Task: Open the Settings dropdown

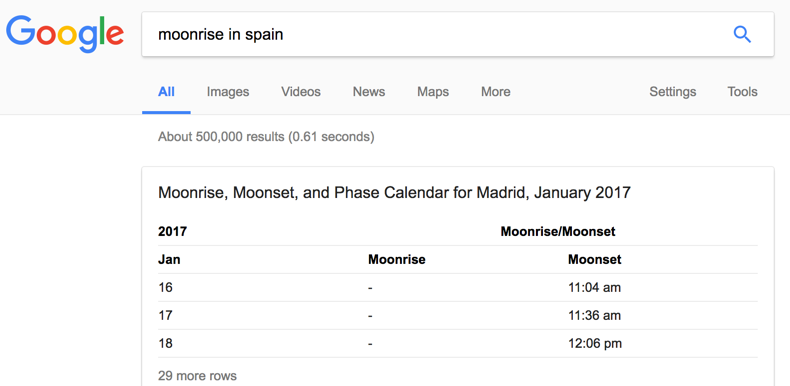Action: [673, 92]
